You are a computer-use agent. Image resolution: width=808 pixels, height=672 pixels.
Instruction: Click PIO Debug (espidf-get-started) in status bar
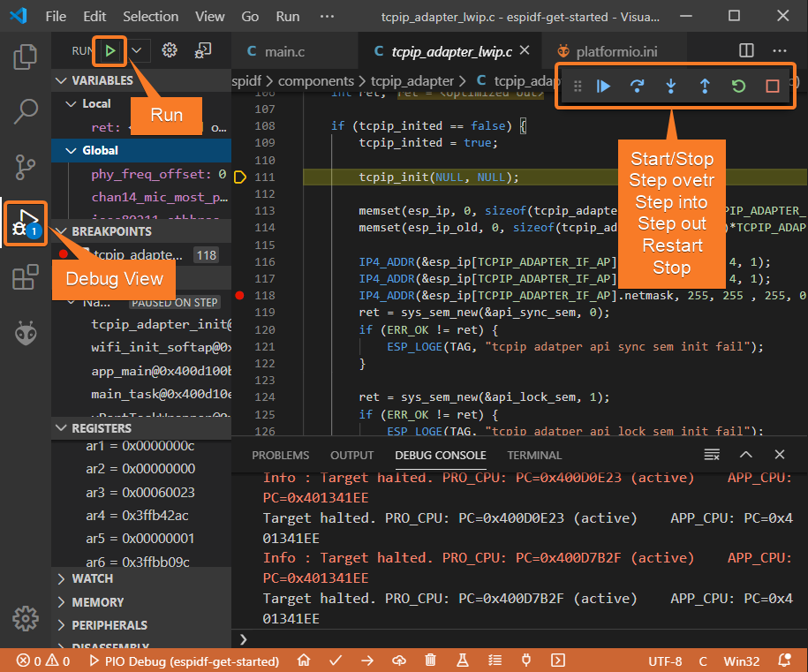[184, 661]
